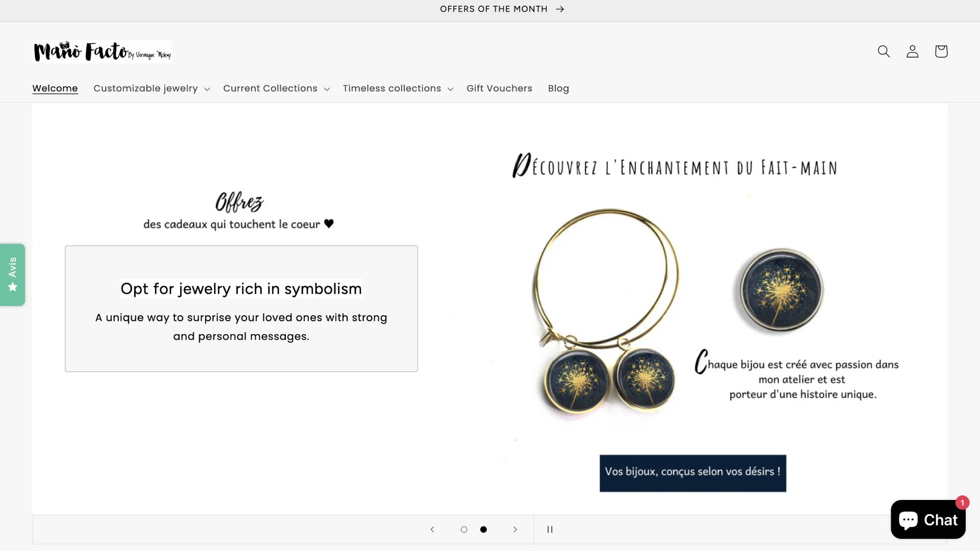Select the first slide dot
The image size is (980, 551).
pos(464,530)
